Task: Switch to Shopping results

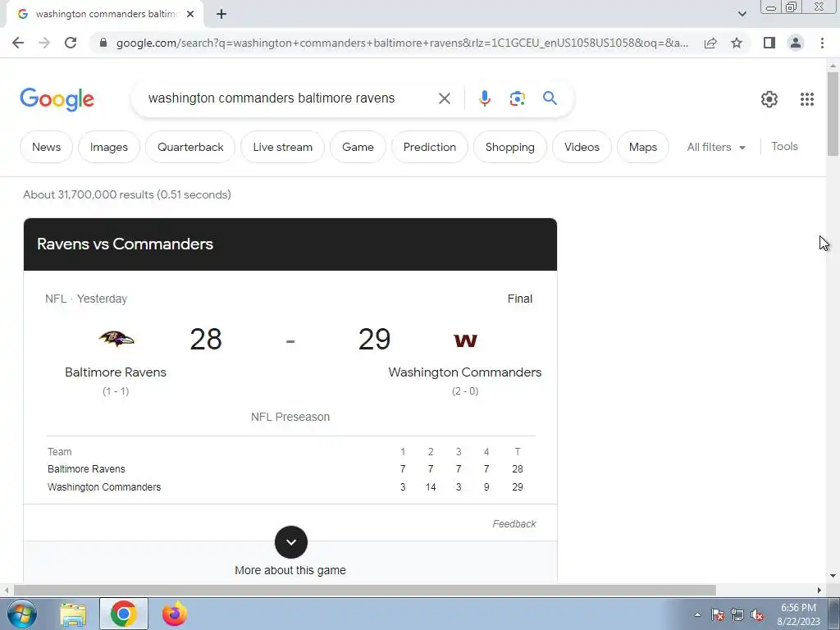Action: pyautogui.click(x=510, y=147)
